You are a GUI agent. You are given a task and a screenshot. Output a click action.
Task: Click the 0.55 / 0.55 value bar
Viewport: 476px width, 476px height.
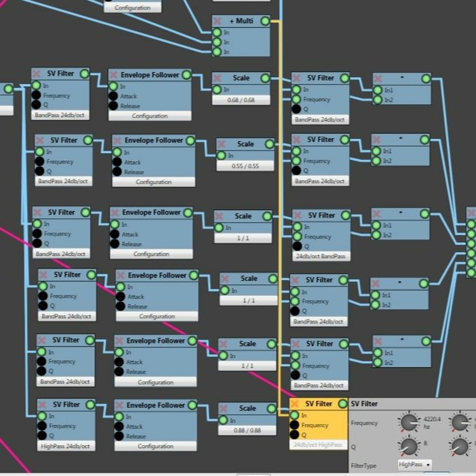coord(245,166)
